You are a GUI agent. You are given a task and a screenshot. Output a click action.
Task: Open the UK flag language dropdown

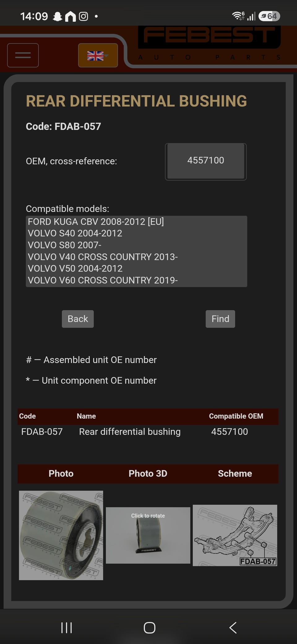pos(98,55)
